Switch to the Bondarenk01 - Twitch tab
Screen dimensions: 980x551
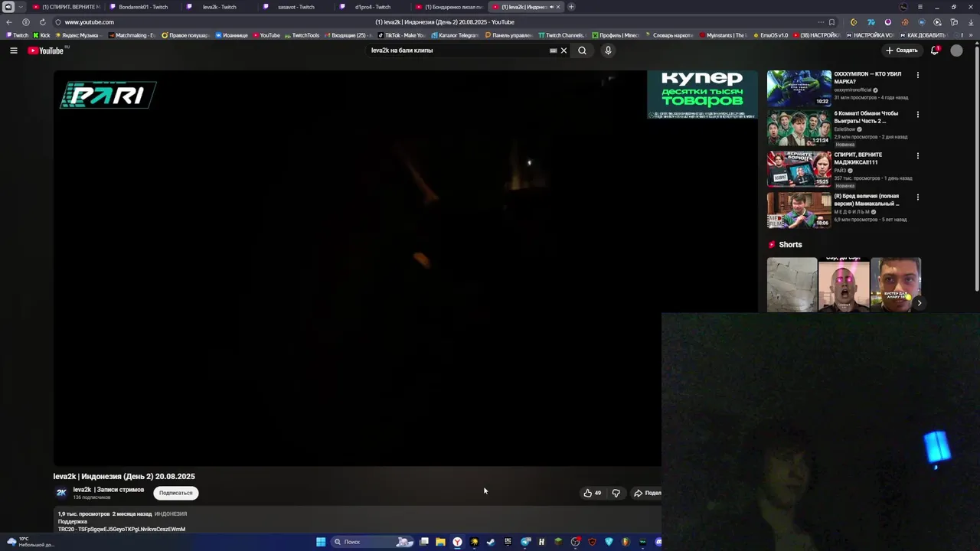143,7
